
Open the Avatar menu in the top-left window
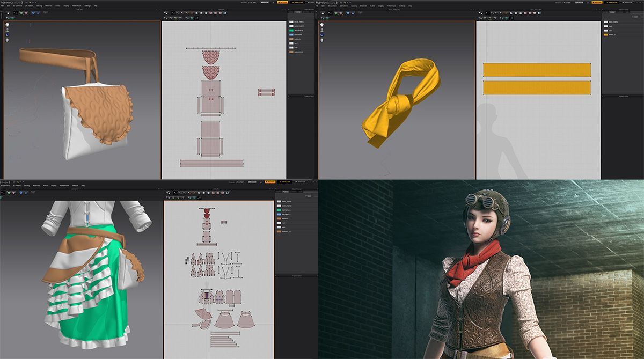coord(58,6)
